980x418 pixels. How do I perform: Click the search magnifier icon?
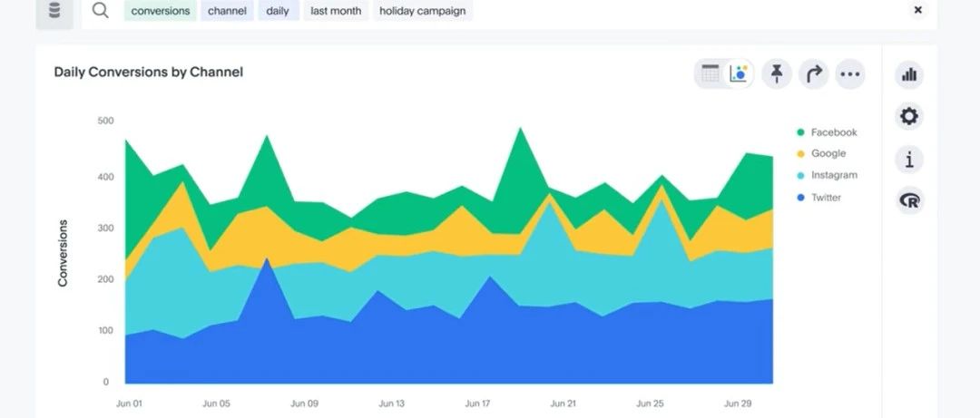tap(101, 11)
